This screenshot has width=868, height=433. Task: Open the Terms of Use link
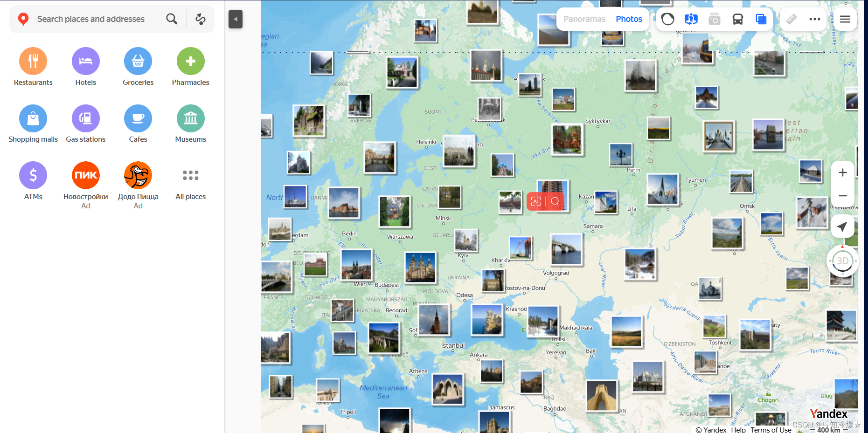771,430
